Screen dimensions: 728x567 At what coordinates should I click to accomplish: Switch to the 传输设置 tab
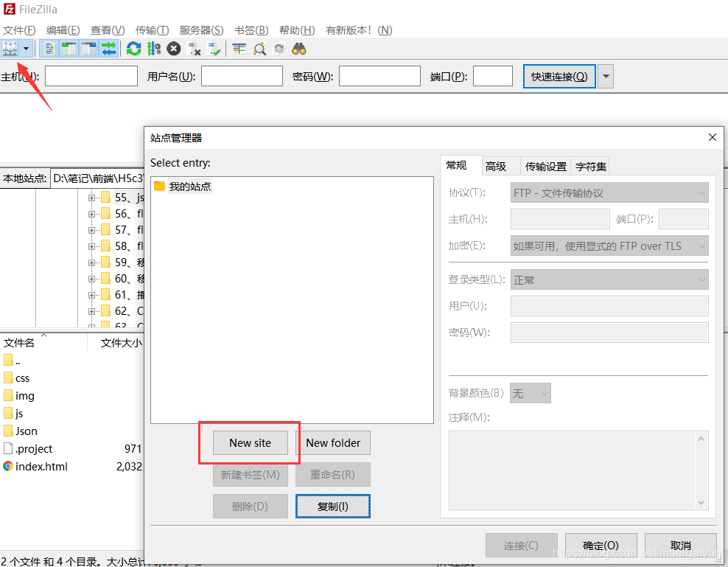pos(545,167)
